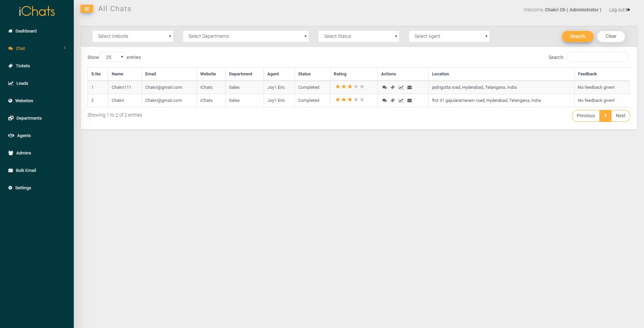
Task: Open Leads from the sidebar
Action: pos(22,83)
